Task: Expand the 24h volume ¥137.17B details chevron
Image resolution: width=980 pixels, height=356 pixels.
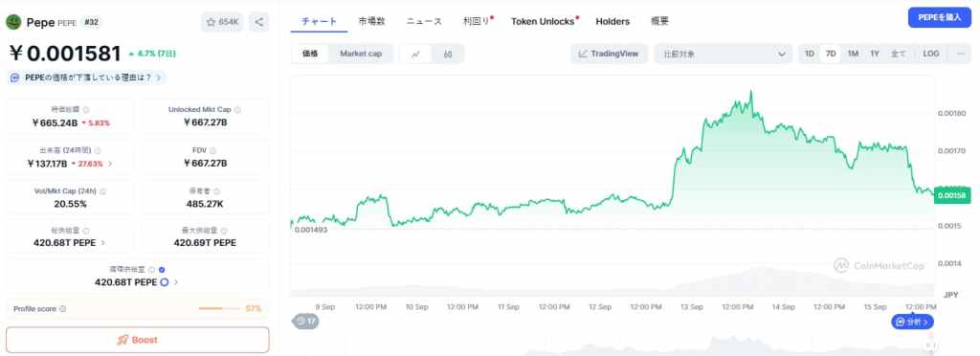Action: pos(111,164)
